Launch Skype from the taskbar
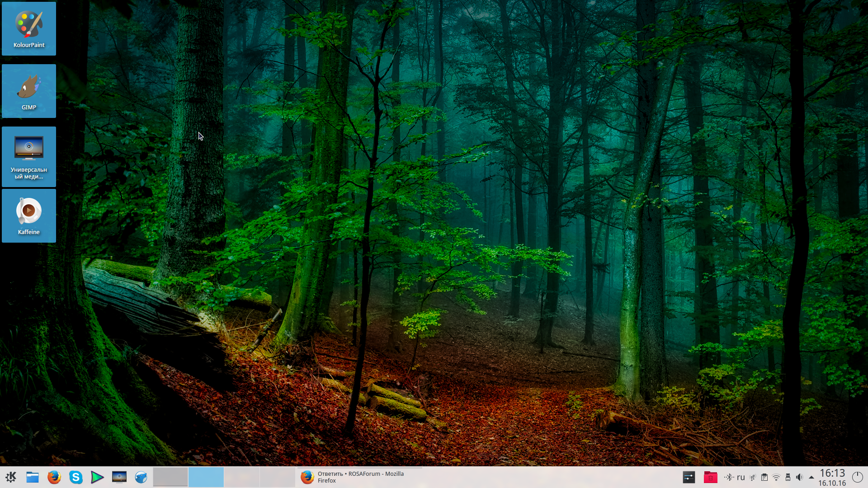The height and width of the screenshot is (488, 868). tap(75, 477)
